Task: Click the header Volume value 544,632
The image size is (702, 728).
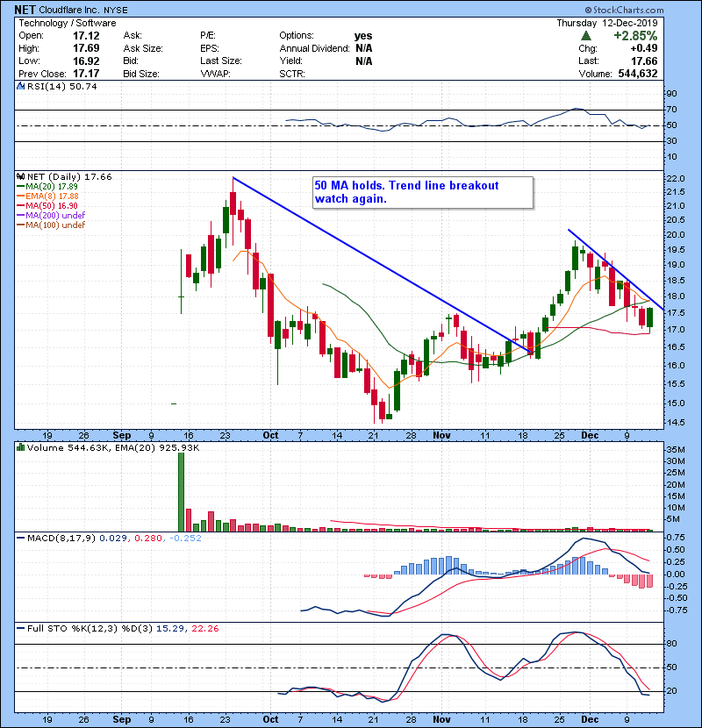Action: pyautogui.click(x=638, y=74)
